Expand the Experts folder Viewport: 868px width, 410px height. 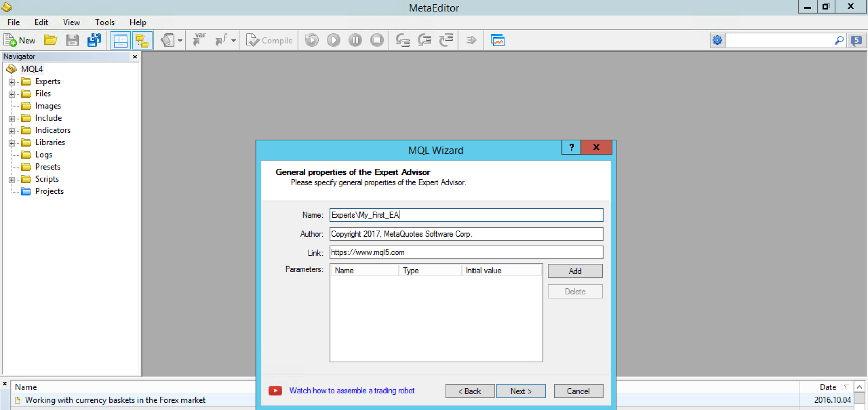[x=12, y=82]
